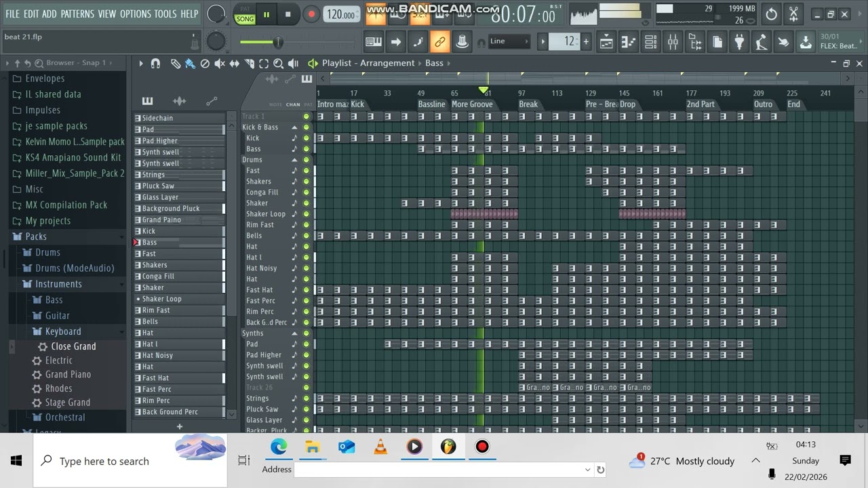868x488 pixels.
Task: Collapse the Drums track group
Action: 294,160
